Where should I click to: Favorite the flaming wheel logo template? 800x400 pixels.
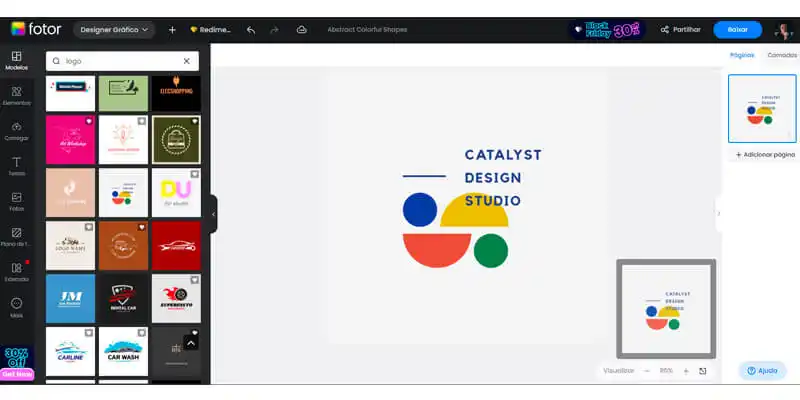tap(194, 280)
